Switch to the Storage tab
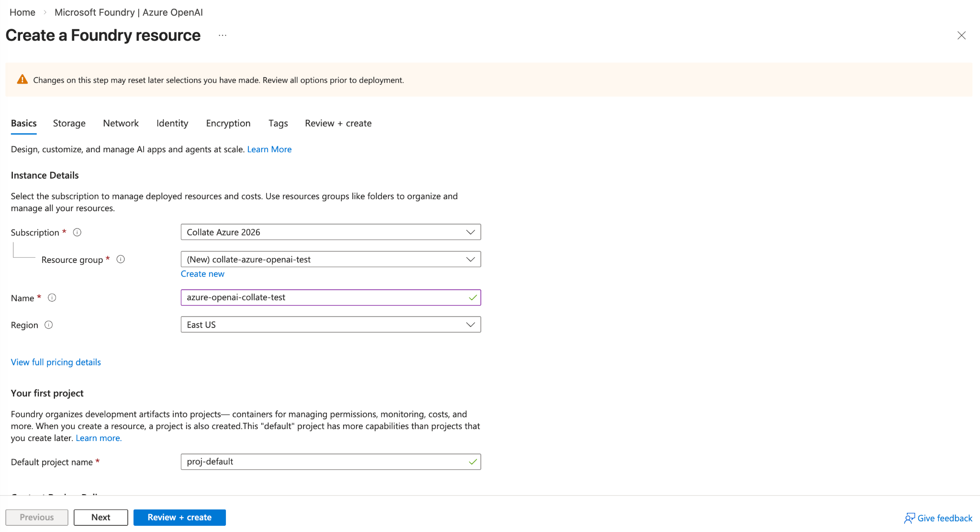The image size is (980, 532). (x=69, y=123)
